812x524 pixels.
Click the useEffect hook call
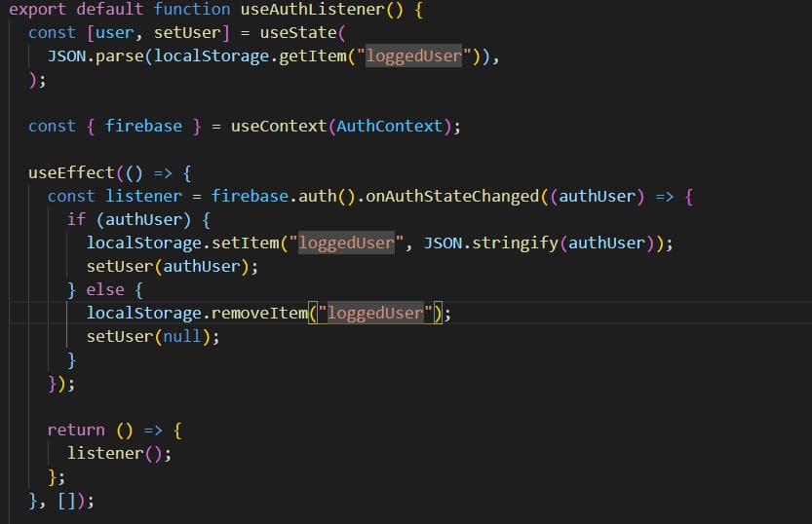pyautogui.click(x=71, y=172)
